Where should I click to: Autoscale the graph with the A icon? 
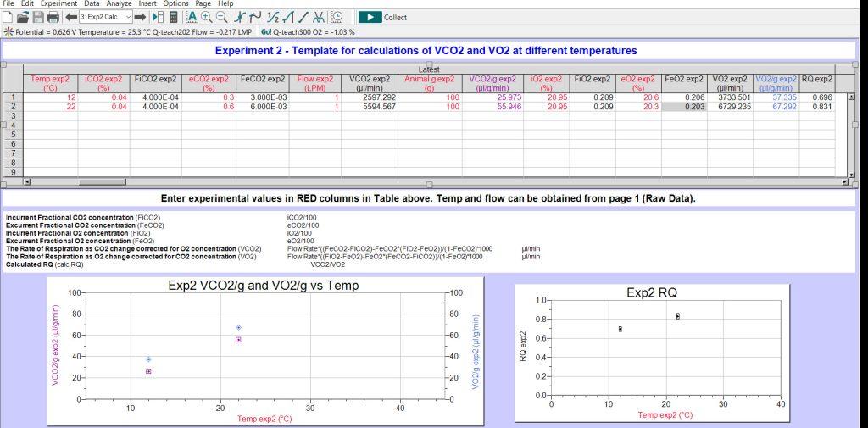tap(192, 17)
